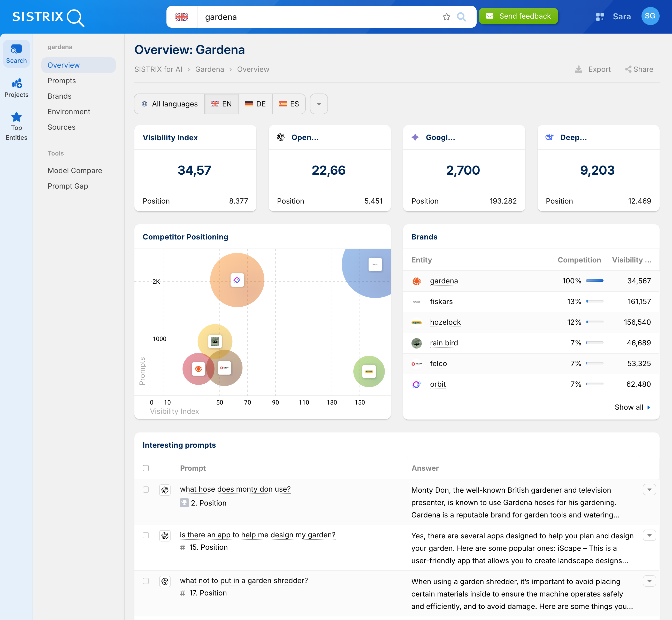Open the Overview menu item

pos(79,65)
